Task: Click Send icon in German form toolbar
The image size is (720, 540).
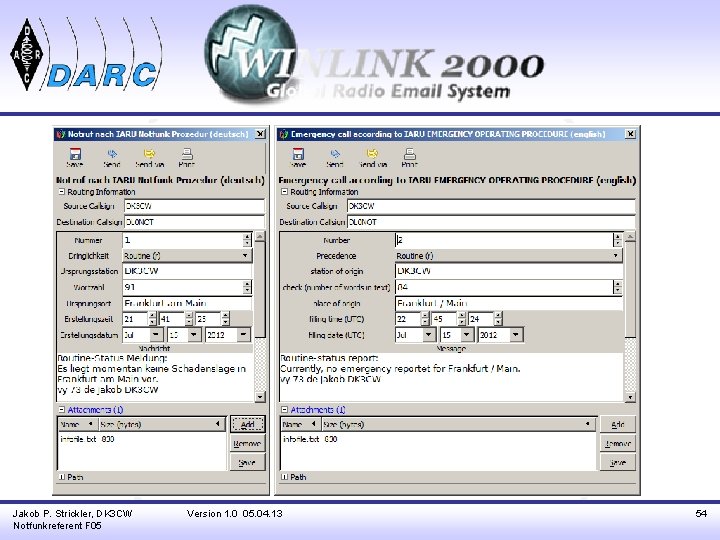Action: (x=112, y=158)
